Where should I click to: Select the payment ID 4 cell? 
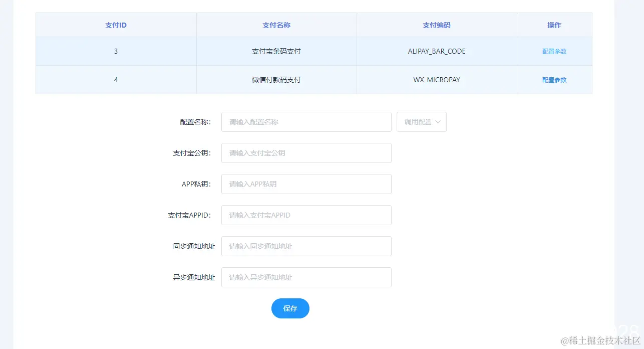116,80
